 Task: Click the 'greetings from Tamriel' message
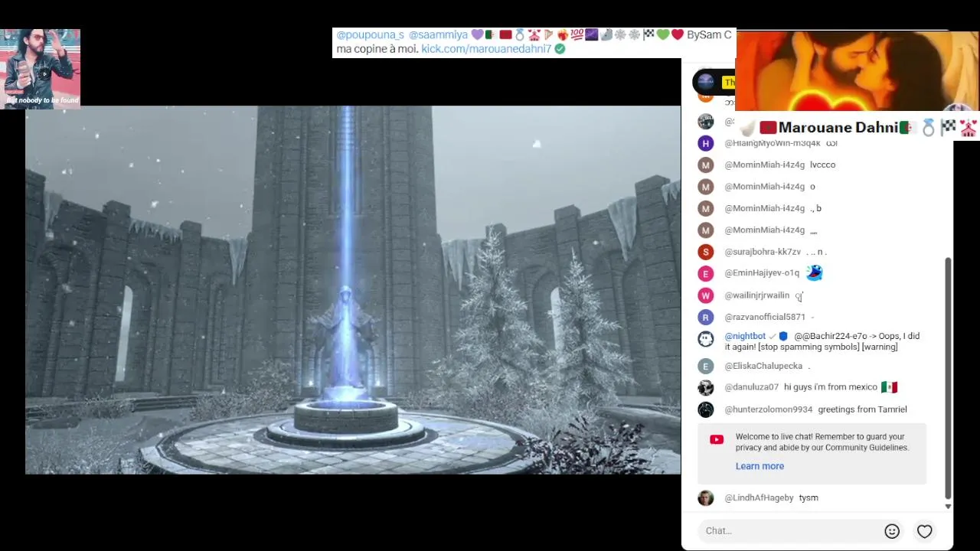pyautogui.click(x=862, y=409)
